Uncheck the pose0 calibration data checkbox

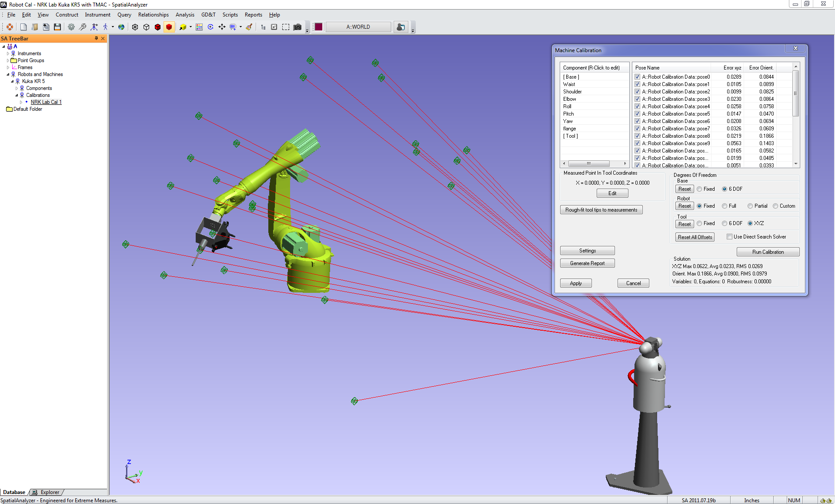click(x=637, y=76)
